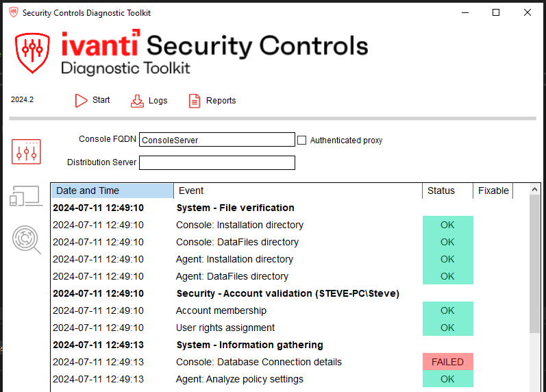
Task: Click the Fixable column header
Action: 493,191
